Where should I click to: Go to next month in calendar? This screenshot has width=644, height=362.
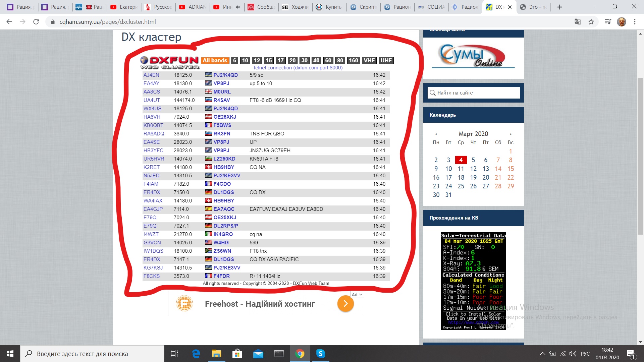click(x=511, y=134)
